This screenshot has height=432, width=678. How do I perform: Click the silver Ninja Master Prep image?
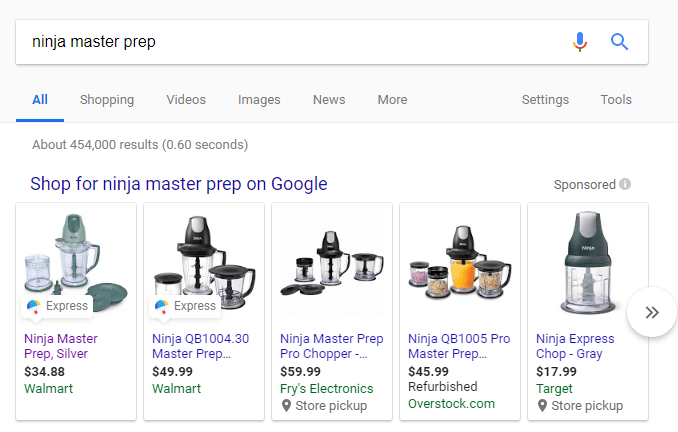coord(76,260)
